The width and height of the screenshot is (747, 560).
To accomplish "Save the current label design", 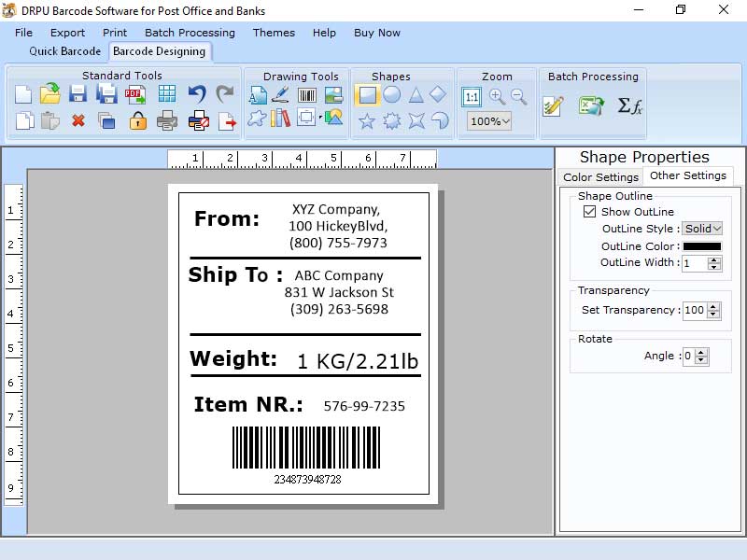I will point(78,94).
